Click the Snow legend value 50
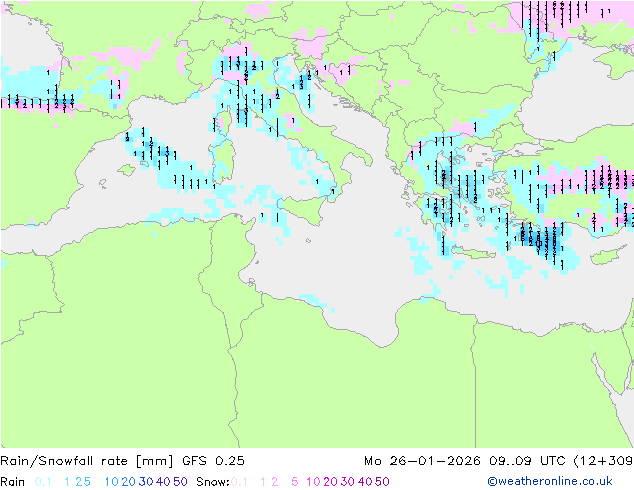Image resolution: width=634 pixels, height=490 pixels. click(383, 482)
